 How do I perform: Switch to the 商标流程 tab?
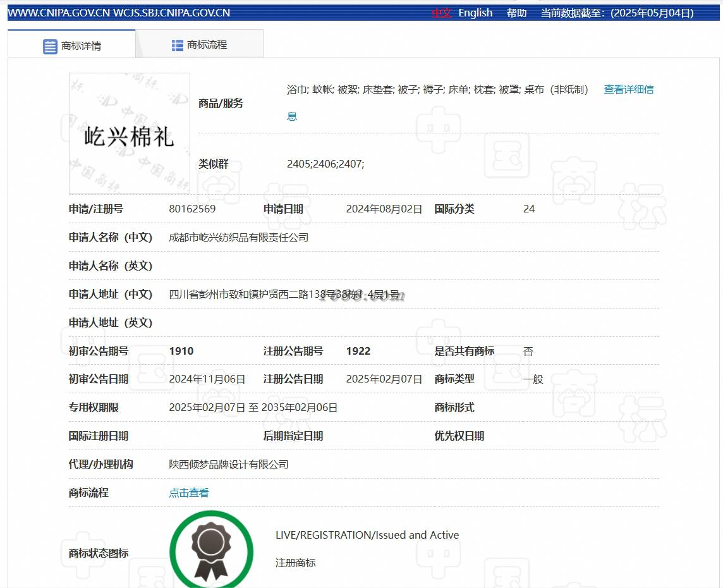point(199,45)
